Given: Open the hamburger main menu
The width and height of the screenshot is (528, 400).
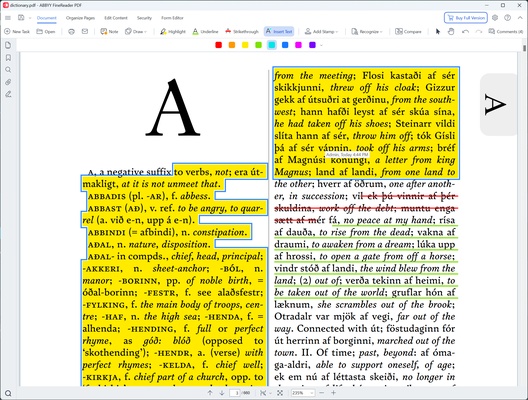Looking at the screenshot, I should pos(8,18).
